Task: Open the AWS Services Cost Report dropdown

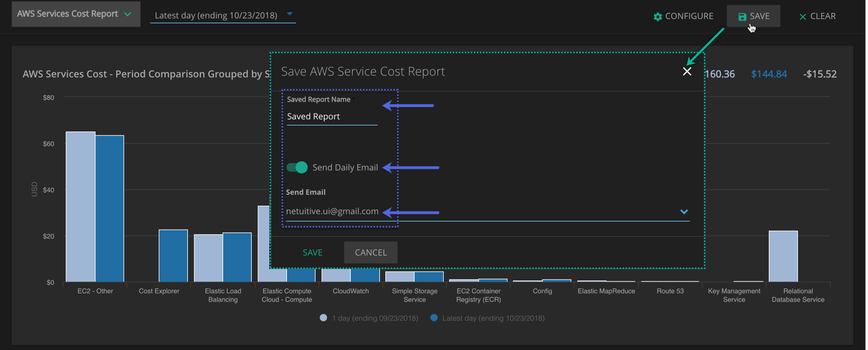Action: [x=75, y=14]
